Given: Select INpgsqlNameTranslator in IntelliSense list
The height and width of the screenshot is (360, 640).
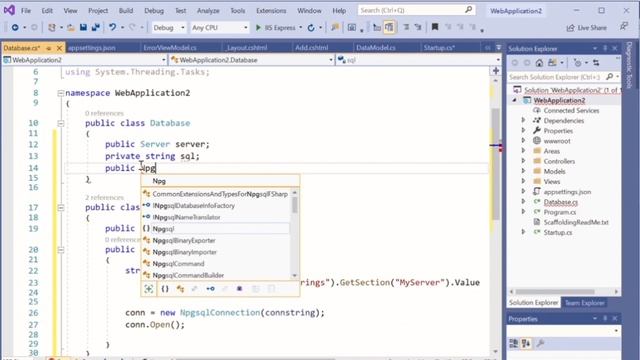Looking at the screenshot, I should [x=187, y=217].
